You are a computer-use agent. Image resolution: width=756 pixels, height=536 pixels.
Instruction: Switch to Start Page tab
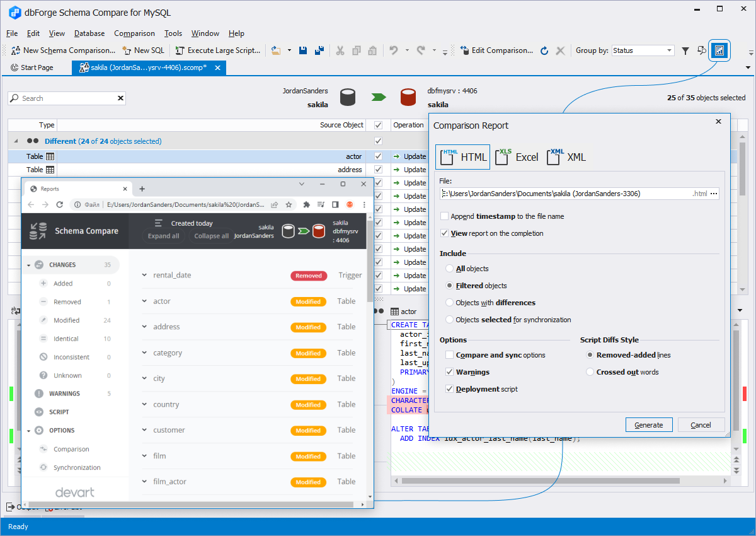coord(31,67)
